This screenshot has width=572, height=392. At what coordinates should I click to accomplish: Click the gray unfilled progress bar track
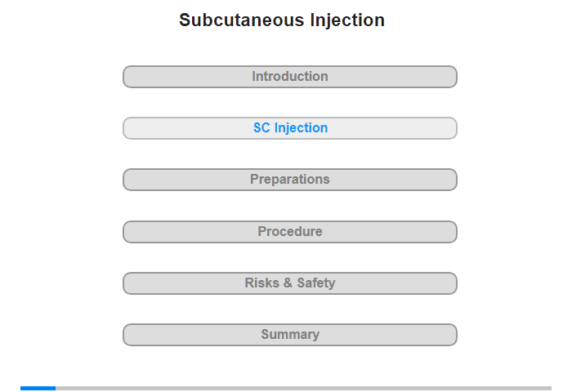302,388
